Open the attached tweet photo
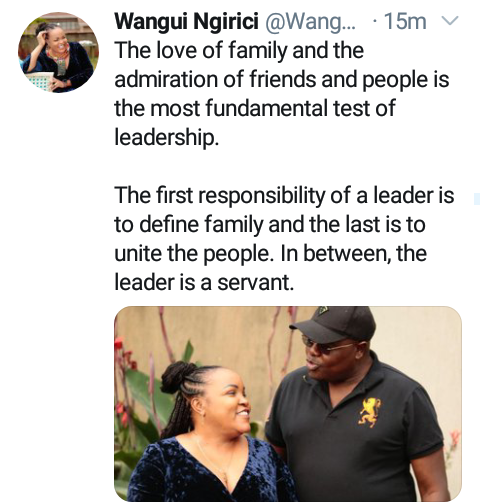 [288, 404]
